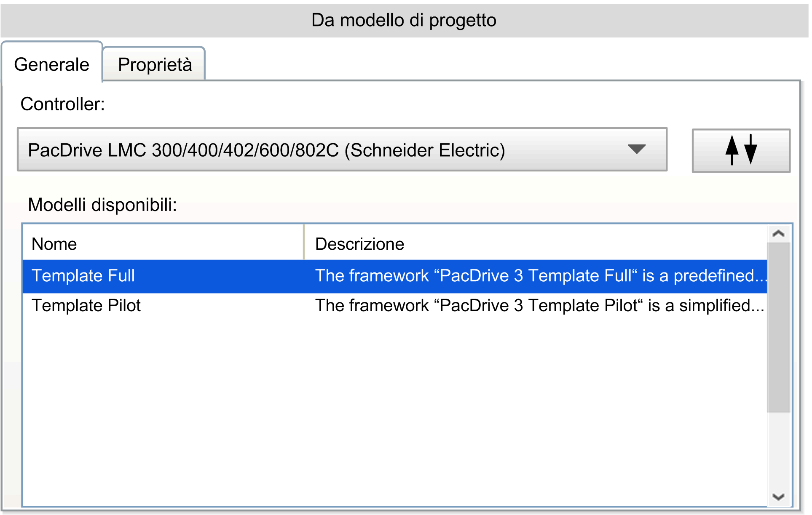The height and width of the screenshot is (515, 812).
Task: Click the divider between Nome and Descrizione
Action: [303, 243]
